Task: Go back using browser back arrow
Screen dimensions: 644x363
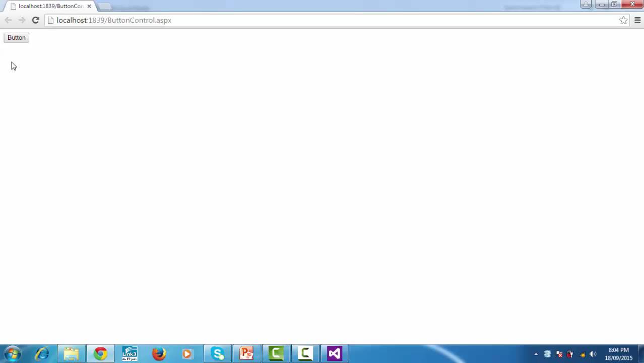Action: pos(8,20)
